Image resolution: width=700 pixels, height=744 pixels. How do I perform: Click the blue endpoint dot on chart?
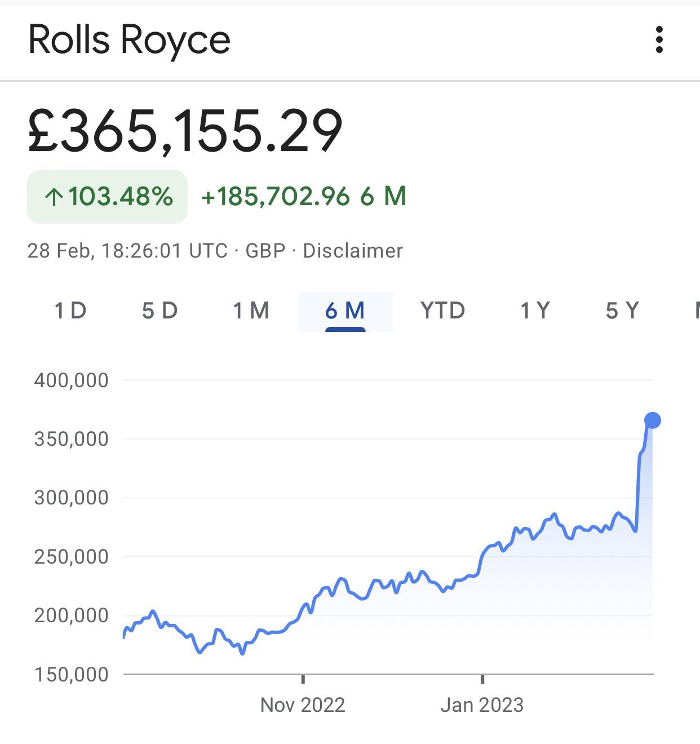[652, 420]
